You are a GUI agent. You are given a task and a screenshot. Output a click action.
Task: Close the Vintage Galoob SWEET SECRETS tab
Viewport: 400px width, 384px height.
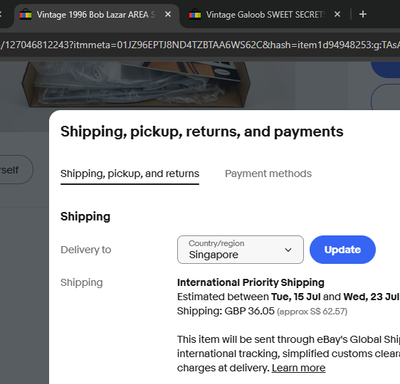[x=337, y=14]
